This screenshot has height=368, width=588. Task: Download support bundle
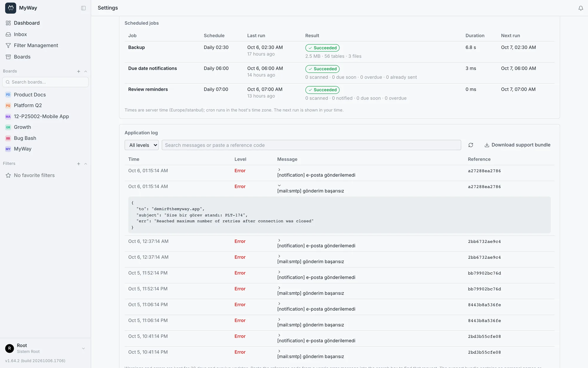tap(517, 145)
